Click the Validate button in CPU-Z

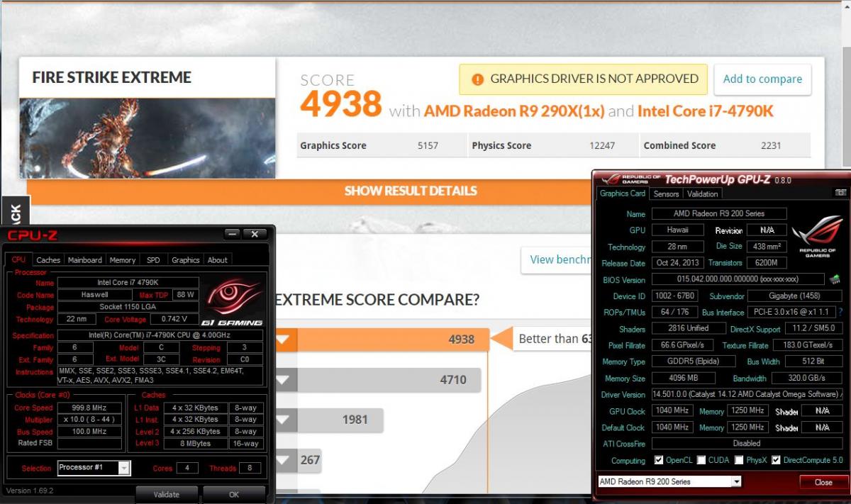(x=166, y=494)
